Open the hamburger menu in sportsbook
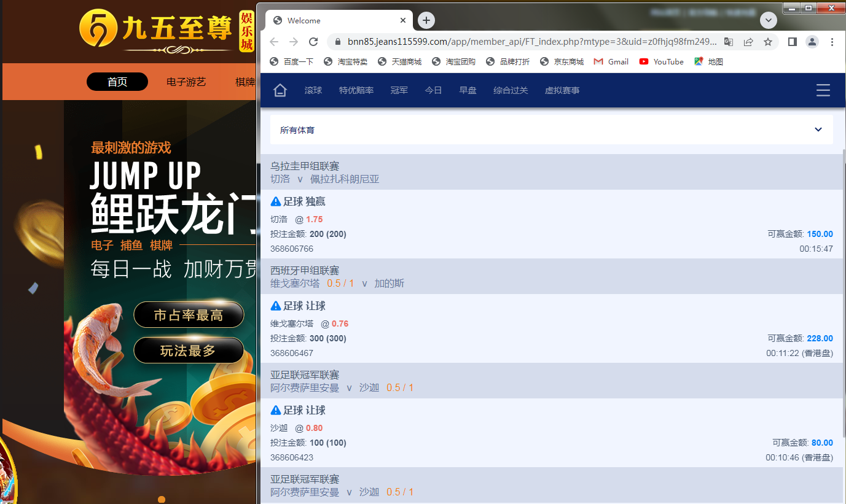The image size is (846, 504). click(x=823, y=90)
